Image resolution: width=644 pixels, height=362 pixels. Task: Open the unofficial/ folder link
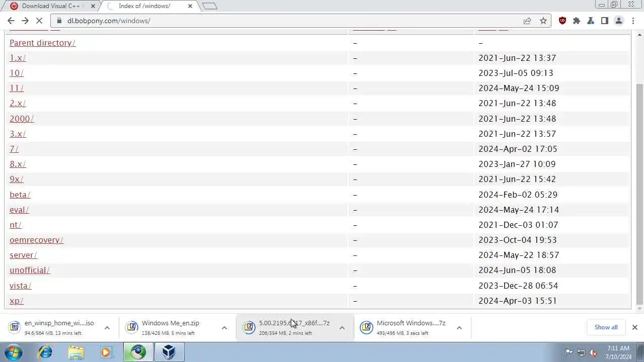click(x=30, y=270)
